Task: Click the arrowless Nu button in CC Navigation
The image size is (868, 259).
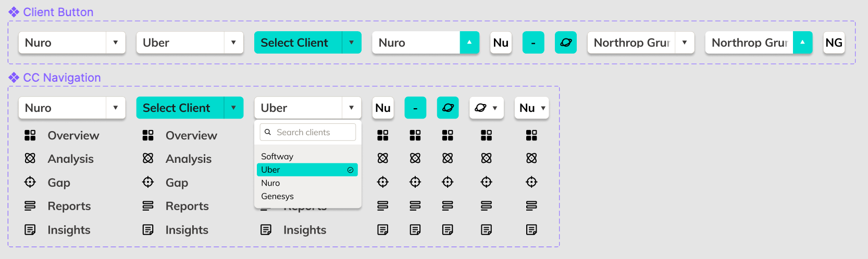Action: [x=383, y=108]
